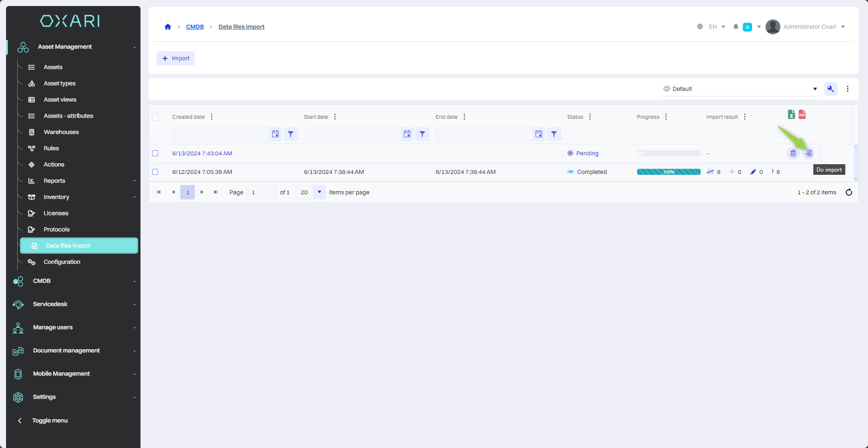Open the notifications bell icon
The width and height of the screenshot is (868, 448).
click(735, 27)
